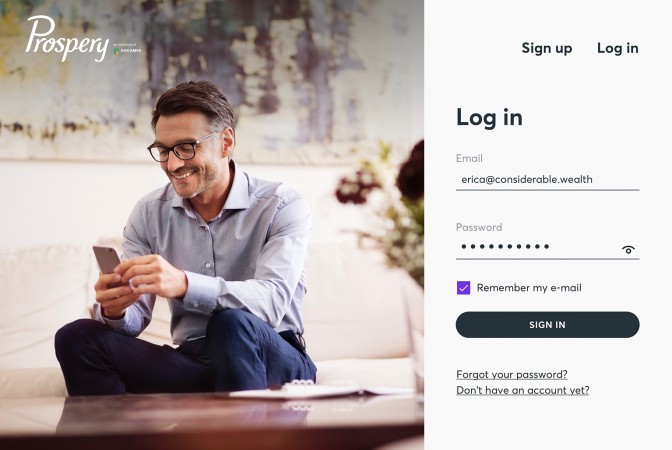Select Log in in top navigation
The height and width of the screenshot is (450, 672).
pyautogui.click(x=618, y=48)
